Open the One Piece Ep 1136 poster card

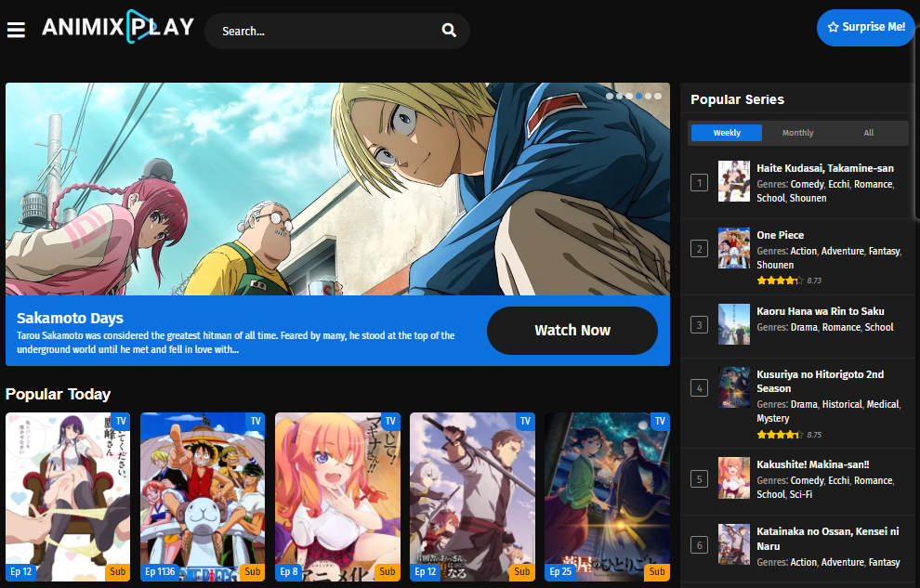click(203, 497)
